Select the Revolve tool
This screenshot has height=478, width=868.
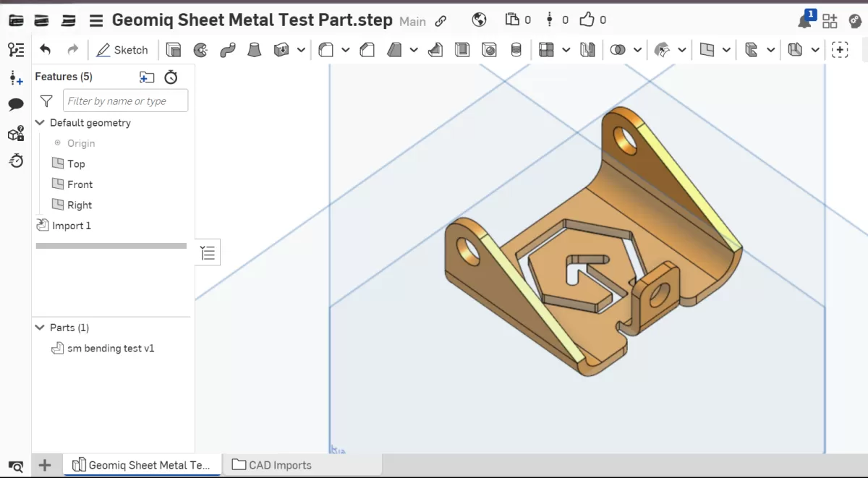(200, 50)
